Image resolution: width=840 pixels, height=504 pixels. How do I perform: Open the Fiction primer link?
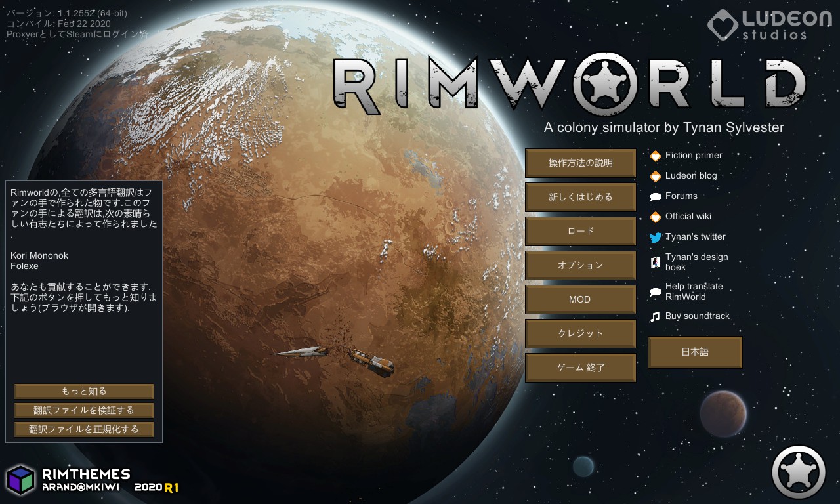coord(694,156)
